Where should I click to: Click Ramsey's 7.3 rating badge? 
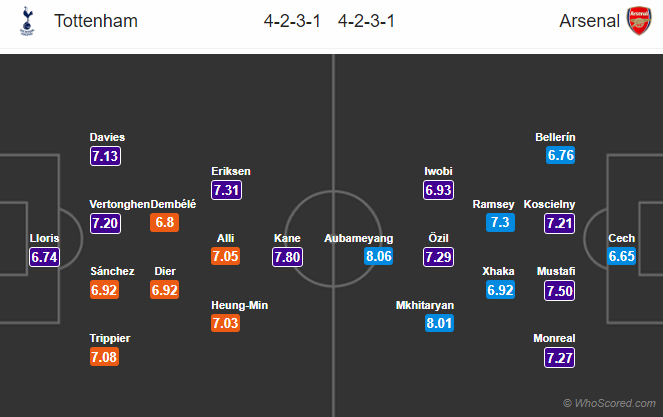pyautogui.click(x=500, y=223)
